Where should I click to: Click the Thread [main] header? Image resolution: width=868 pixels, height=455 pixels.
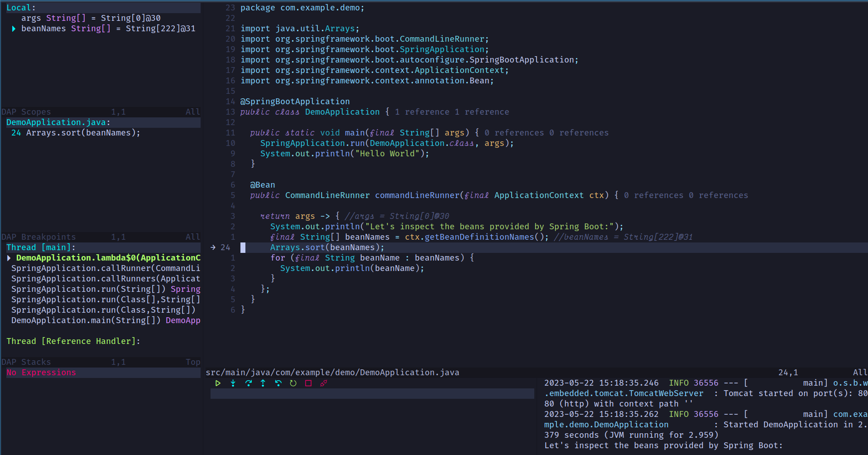click(41, 247)
